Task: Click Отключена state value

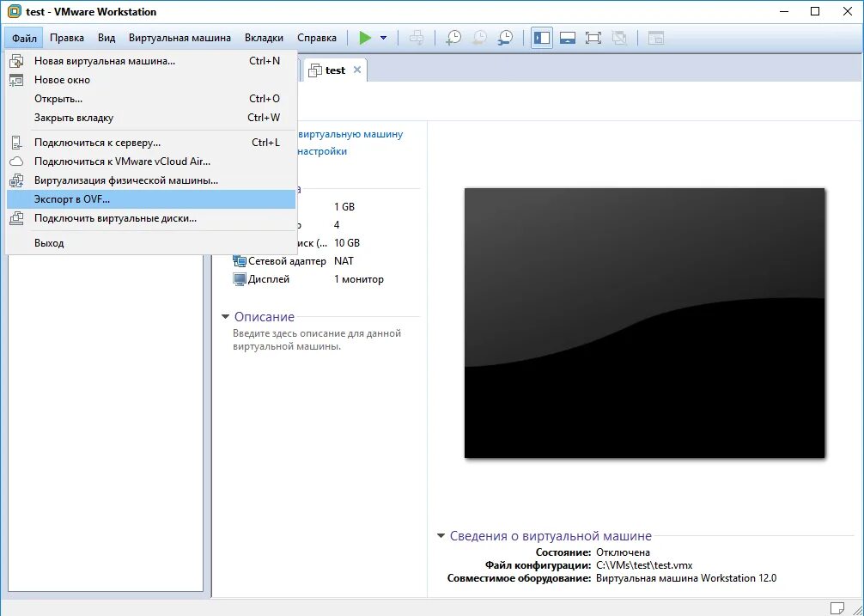Action: pos(624,552)
